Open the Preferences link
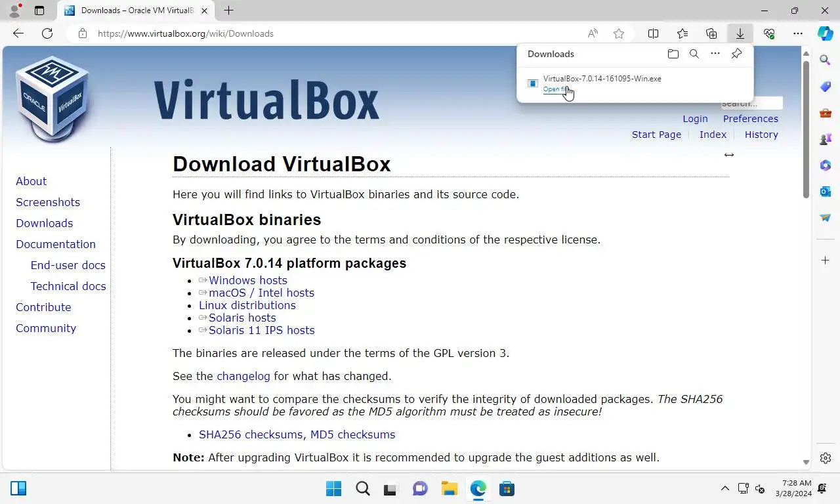 pyautogui.click(x=751, y=119)
